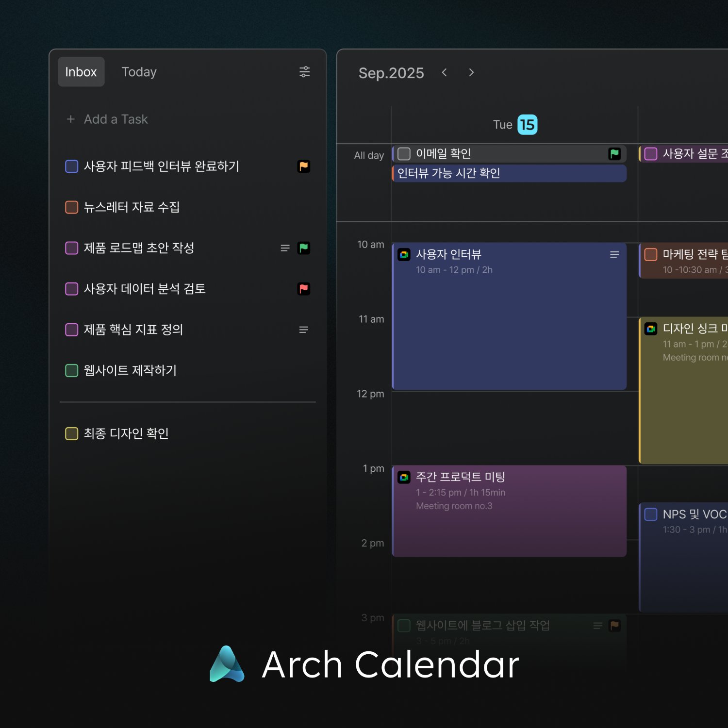Select the Inbox tab
The image size is (728, 728).
click(x=81, y=72)
